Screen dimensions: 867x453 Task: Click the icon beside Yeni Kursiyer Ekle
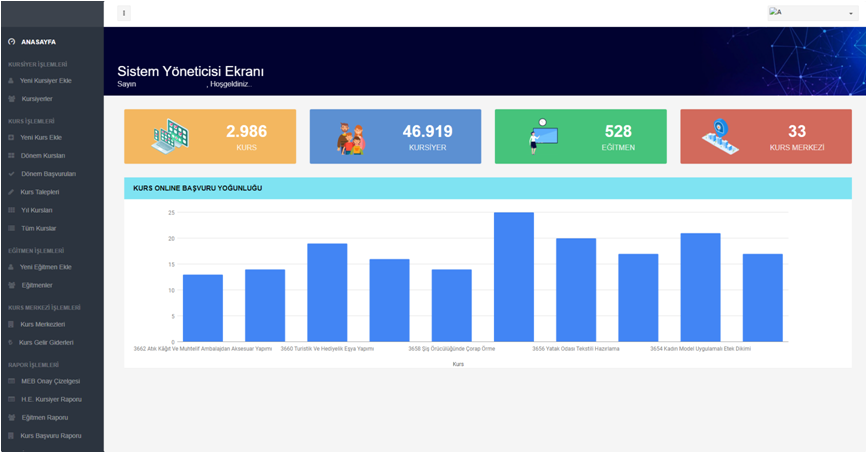[x=11, y=80]
